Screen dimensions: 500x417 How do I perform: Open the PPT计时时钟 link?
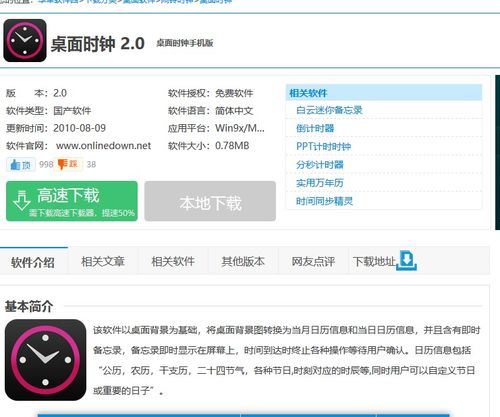pyautogui.click(x=323, y=146)
